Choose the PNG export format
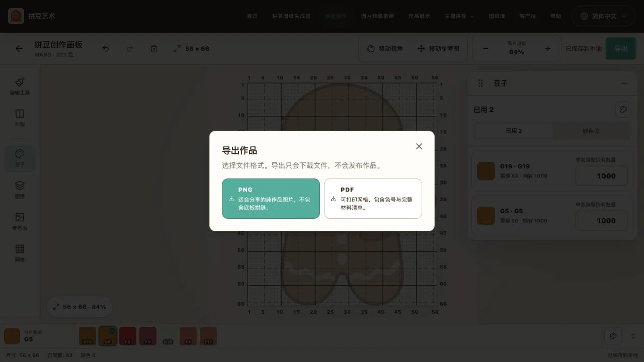 pos(271,199)
